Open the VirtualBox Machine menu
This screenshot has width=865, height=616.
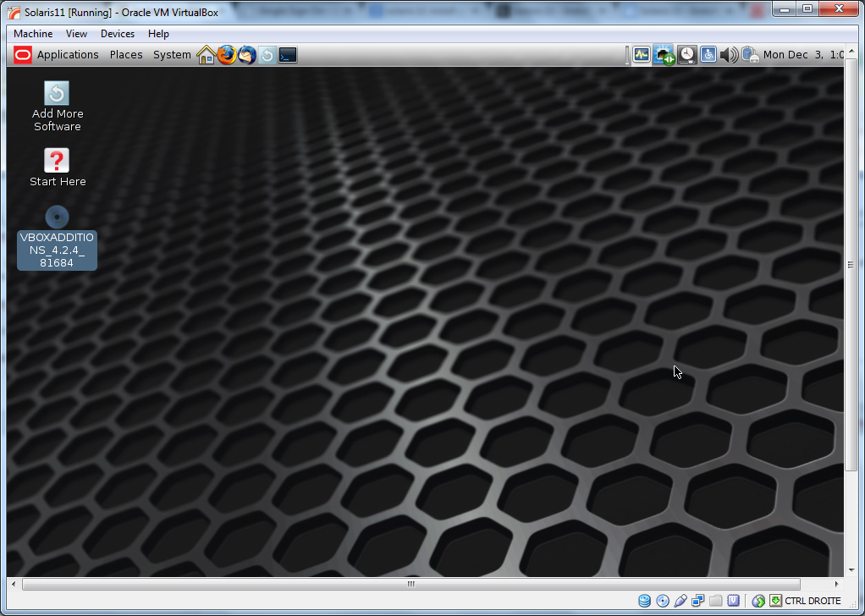click(33, 34)
